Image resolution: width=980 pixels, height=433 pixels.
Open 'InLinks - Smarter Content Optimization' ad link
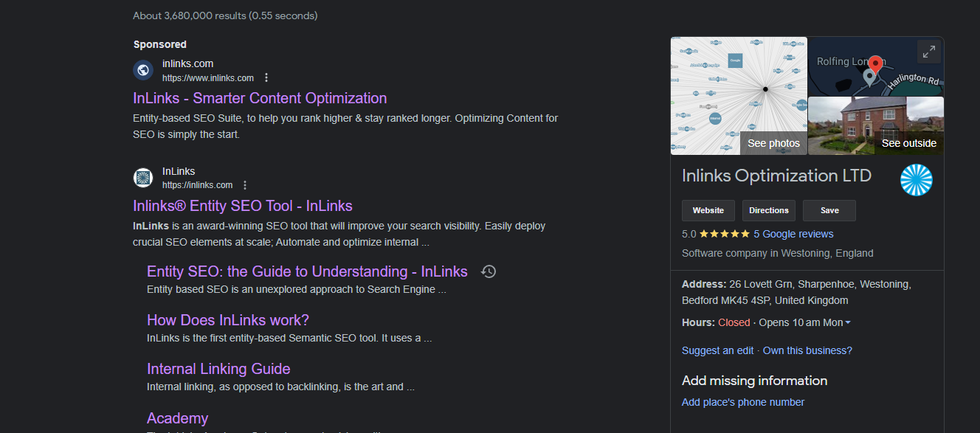tap(260, 98)
